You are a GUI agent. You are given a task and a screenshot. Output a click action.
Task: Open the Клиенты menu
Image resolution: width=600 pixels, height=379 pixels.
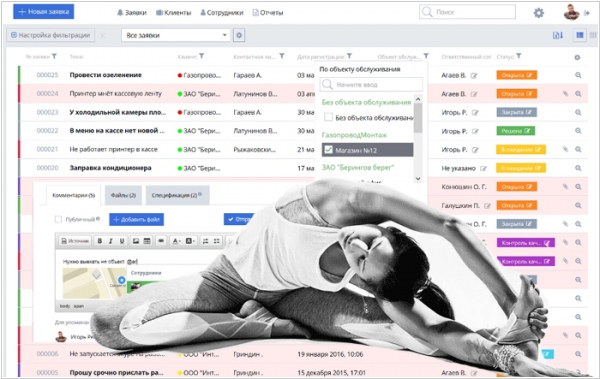[x=174, y=13]
